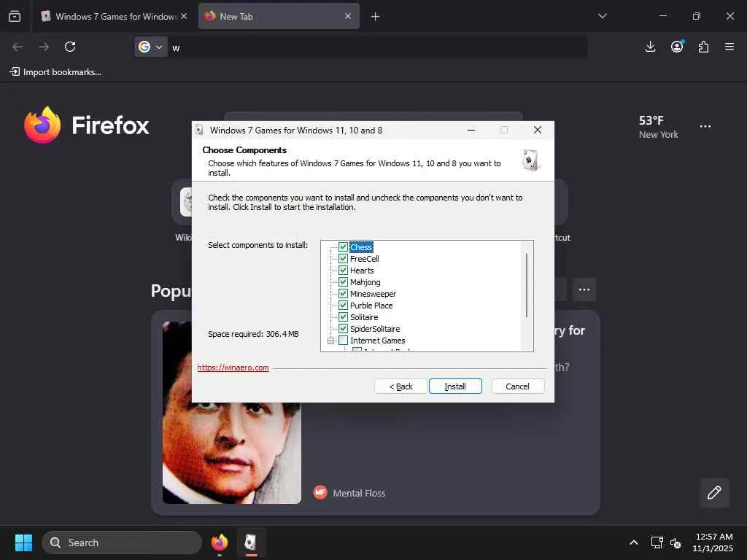Collapse the Internet Games tree node
Screen dimensions: 747x560
tap(330, 341)
